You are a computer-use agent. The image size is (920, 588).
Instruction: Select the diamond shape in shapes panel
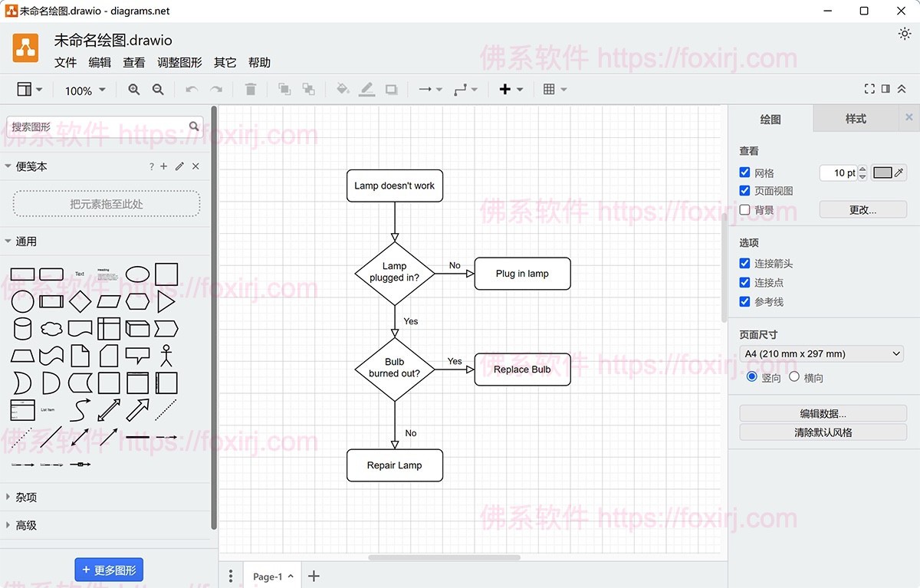[x=80, y=302]
